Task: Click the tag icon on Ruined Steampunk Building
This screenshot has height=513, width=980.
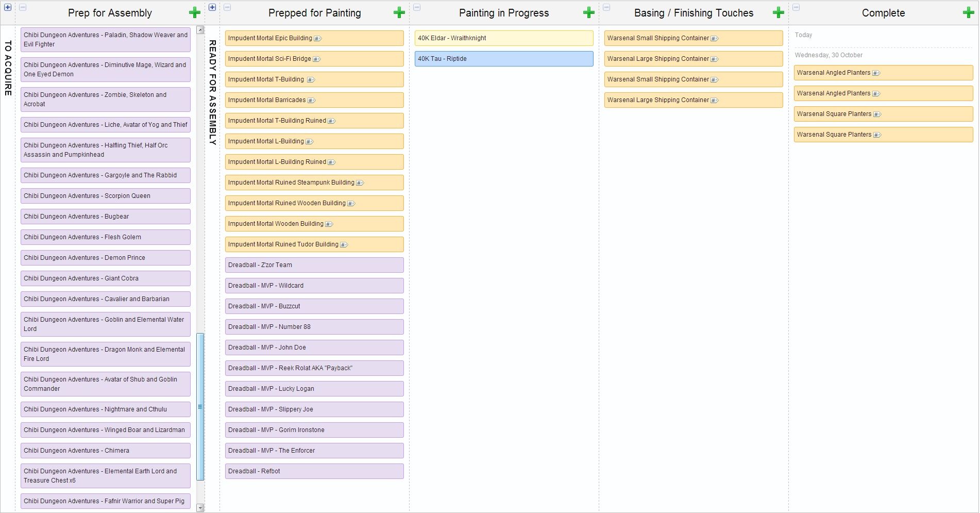Action: pos(360,183)
